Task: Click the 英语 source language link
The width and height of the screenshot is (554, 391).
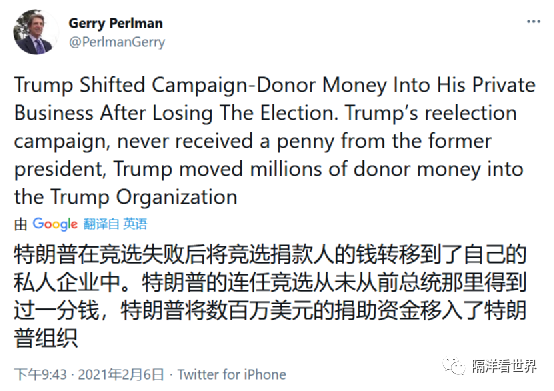Action: pos(135,224)
